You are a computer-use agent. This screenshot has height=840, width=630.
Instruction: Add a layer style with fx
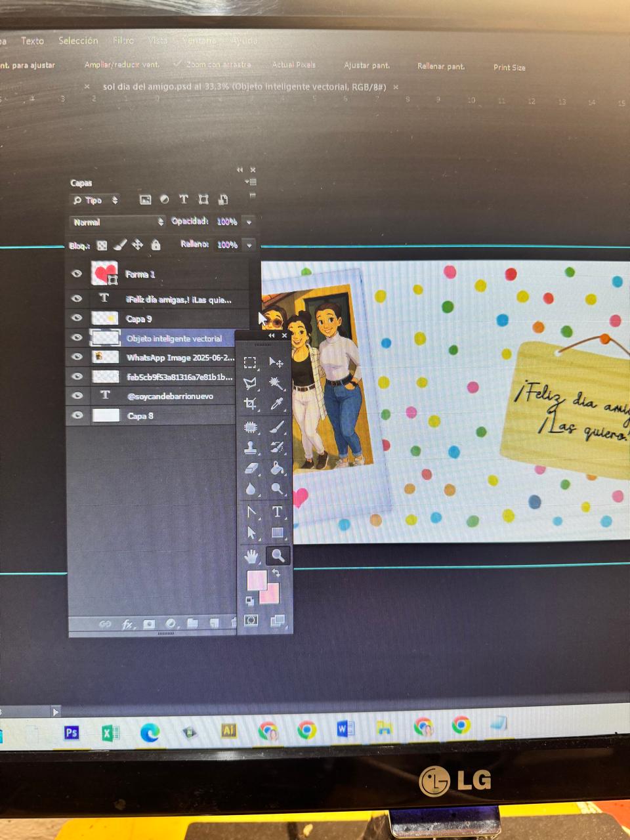point(127,624)
